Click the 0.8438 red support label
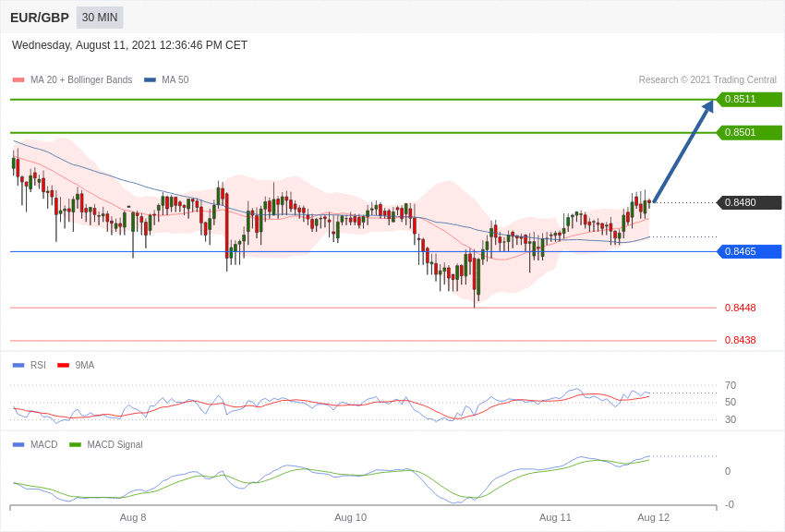The height and width of the screenshot is (532, 785). [x=741, y=340]
